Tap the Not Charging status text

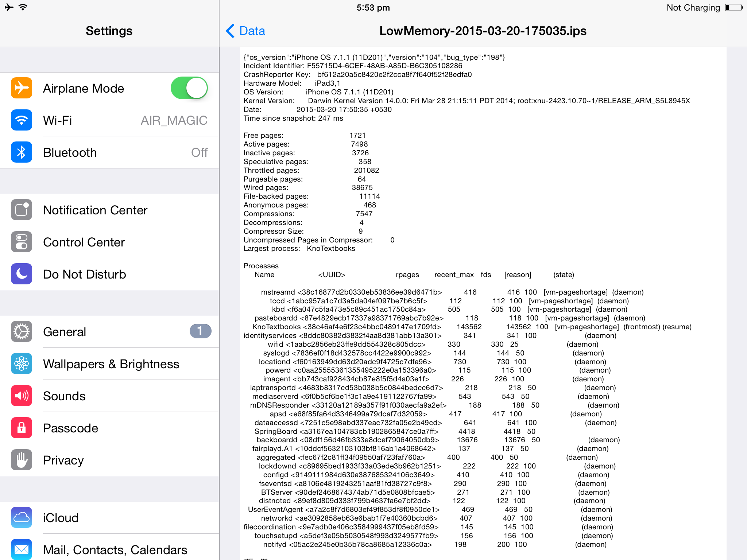[693, 8]
